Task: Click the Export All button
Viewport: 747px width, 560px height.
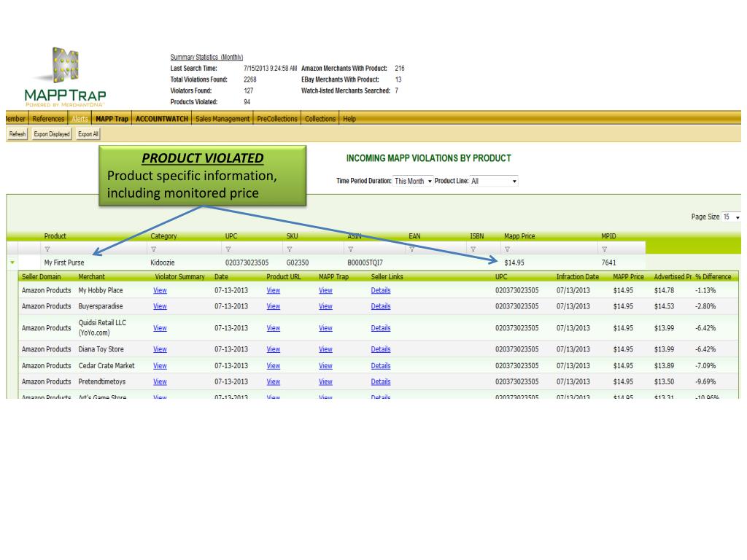Action: pos(88,134)
